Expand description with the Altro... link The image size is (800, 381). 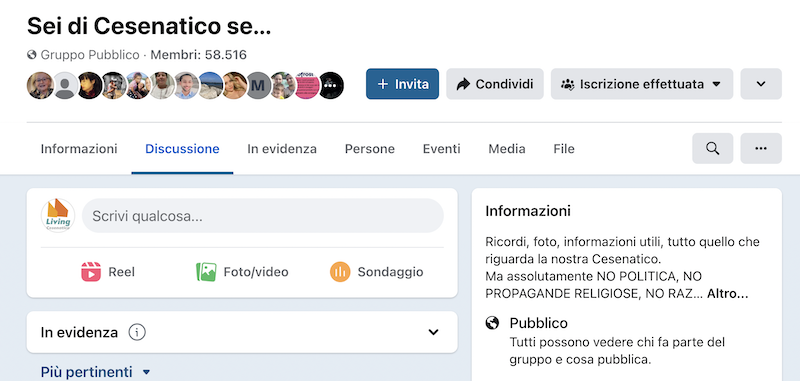(x=728, y=294)
